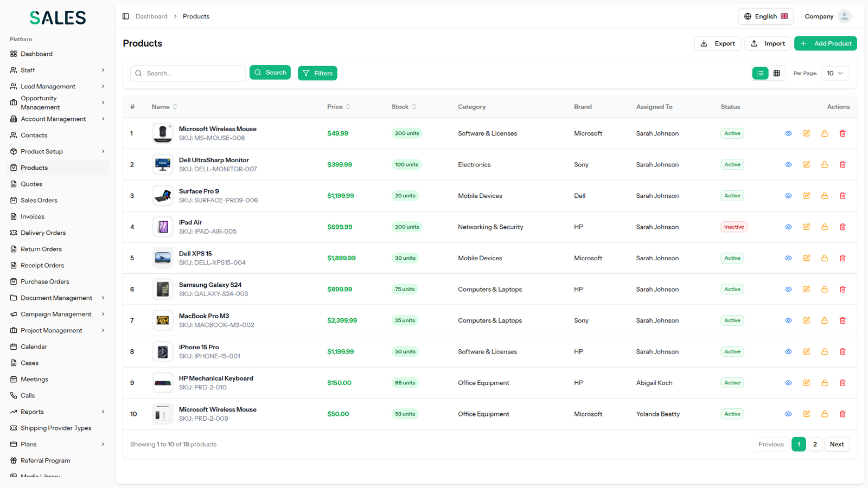The width and height of the screenshot is (868, 488).
Task: Switch to grid view layout
Action: point(776,73)
